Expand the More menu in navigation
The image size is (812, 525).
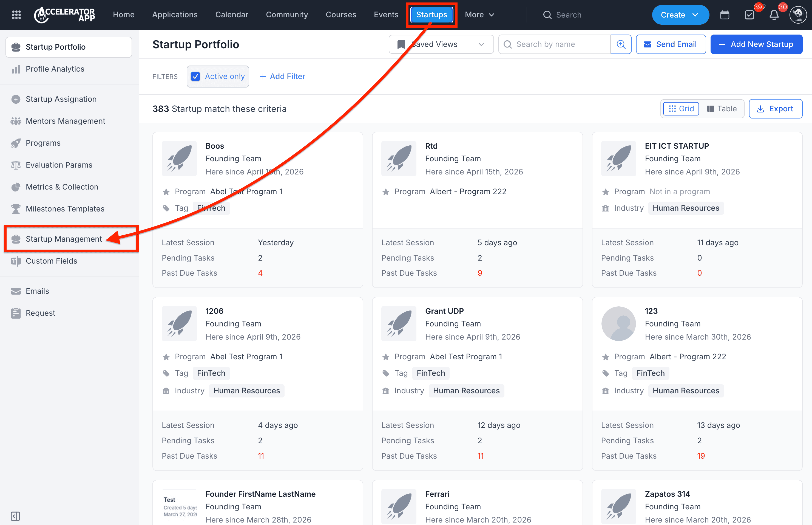(x=479, y=15)
